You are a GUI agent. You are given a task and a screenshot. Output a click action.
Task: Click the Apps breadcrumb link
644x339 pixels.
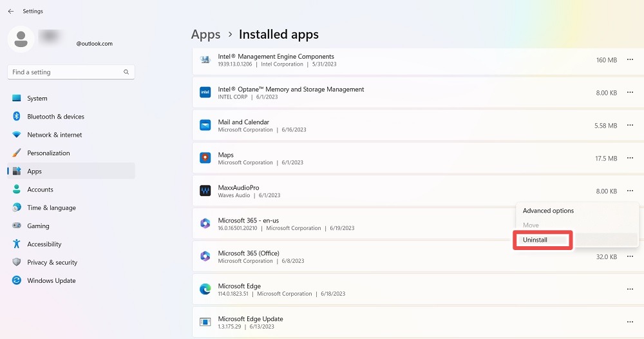[x=206, y=35]
